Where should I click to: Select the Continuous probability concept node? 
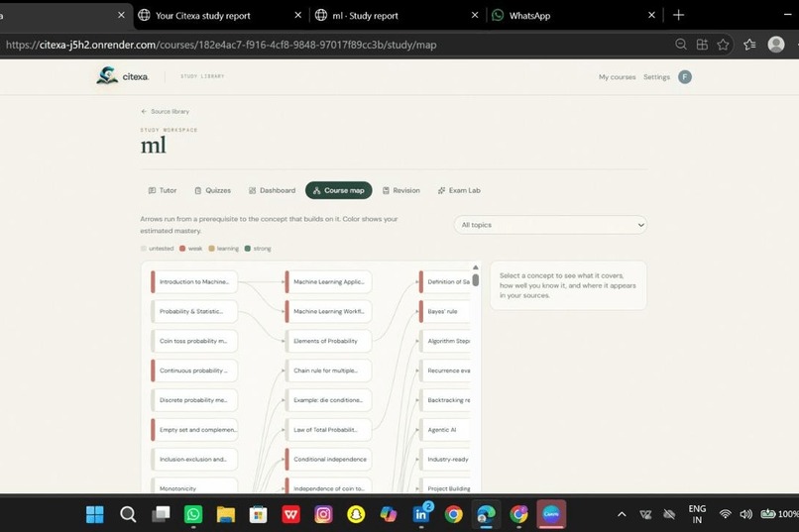coord(194,371)
